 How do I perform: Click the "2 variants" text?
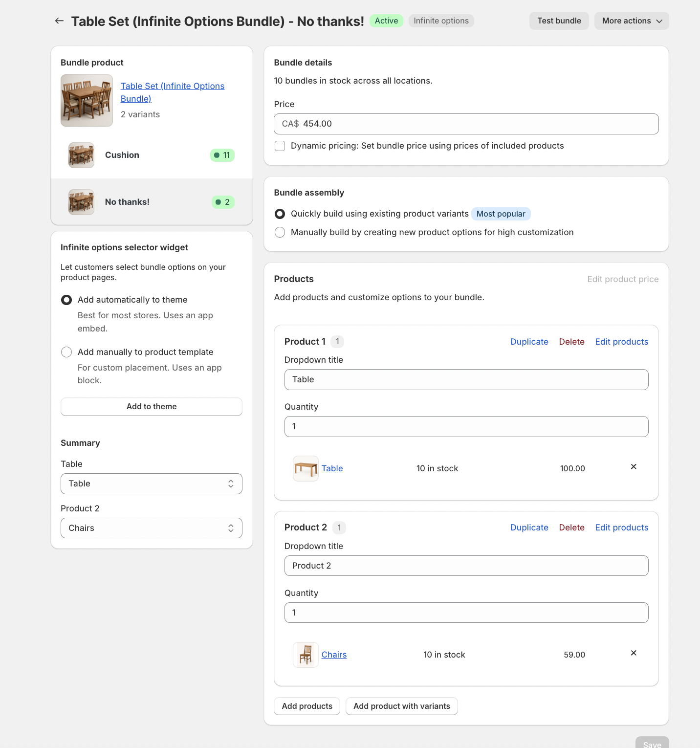click(x=140, y=114)
